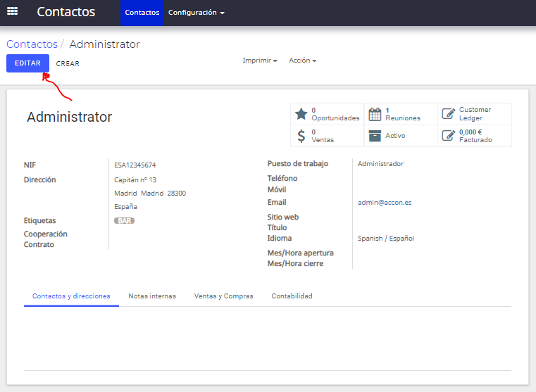Click the address line Capitán nº 13
The height and width of the screenshot is (392, 536).
135,180
